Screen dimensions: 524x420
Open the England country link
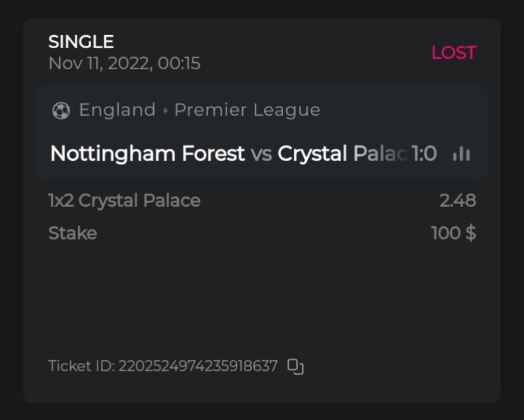[x=117, y=110]
